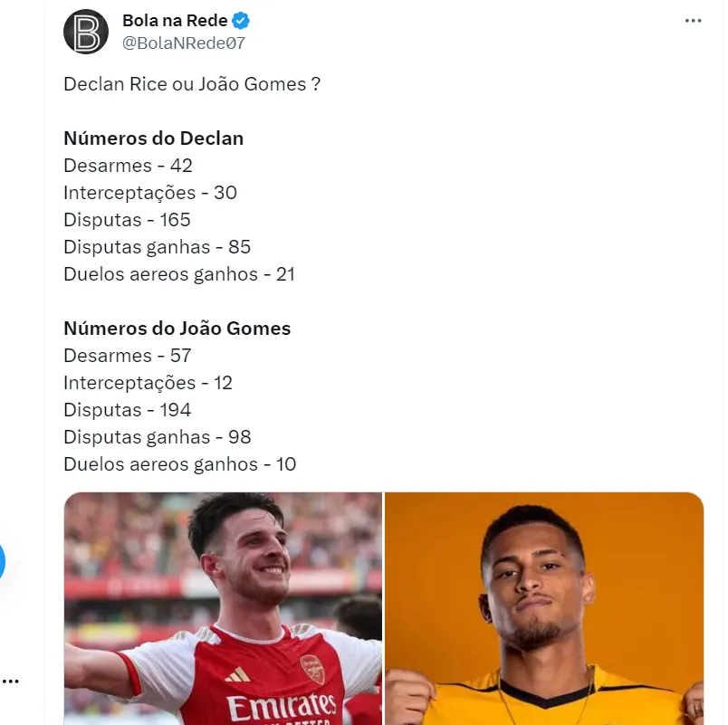Click the "Números do João Gomes" heading
This screenshot has width=728, height=725.
click(177, 329)
